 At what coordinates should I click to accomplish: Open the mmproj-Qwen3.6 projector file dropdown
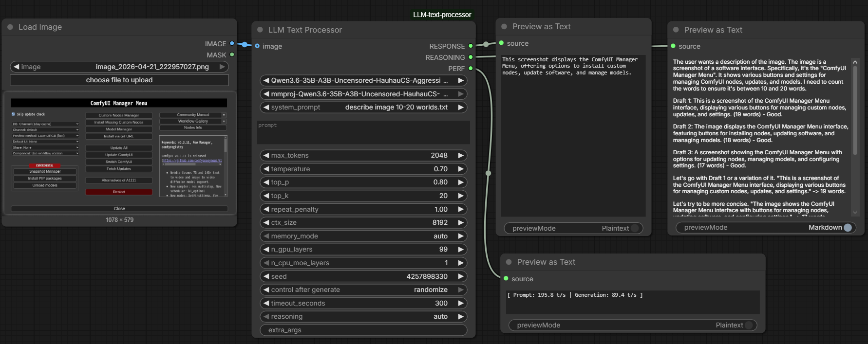[x=363, y=94]
